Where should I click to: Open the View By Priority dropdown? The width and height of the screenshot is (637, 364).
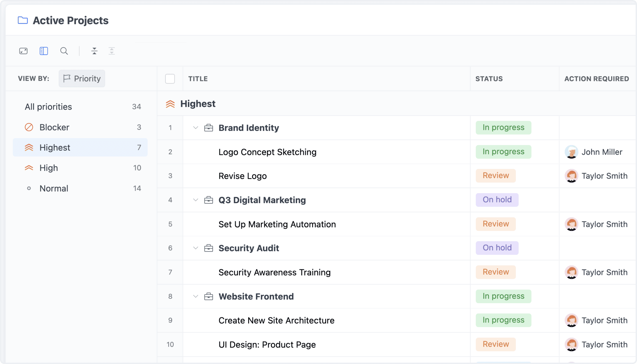(82, 78)
